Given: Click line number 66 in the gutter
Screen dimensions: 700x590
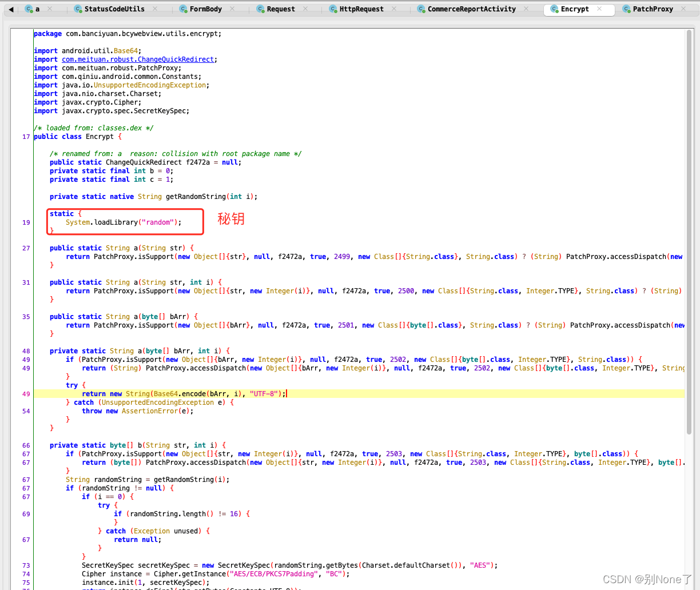Looking at the screenshot, I should click(26, 445).
